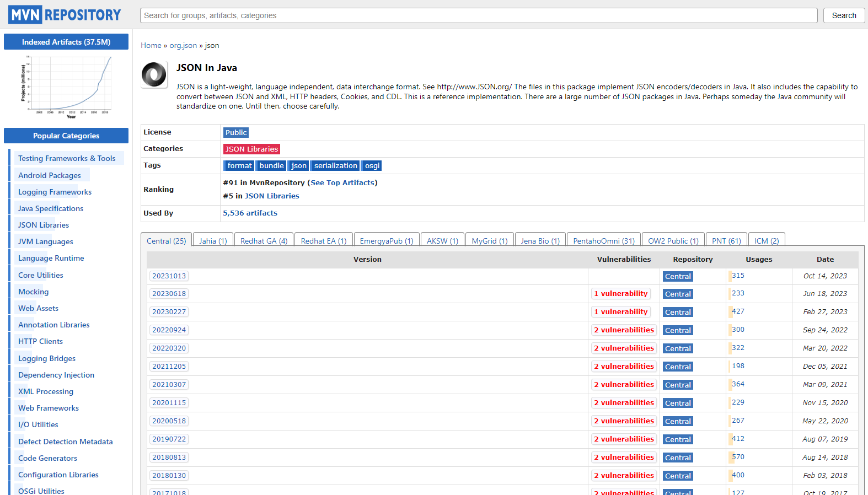Open Core Utilities category
The width and height of the screenshot is (868, 495).
(41, 275)
